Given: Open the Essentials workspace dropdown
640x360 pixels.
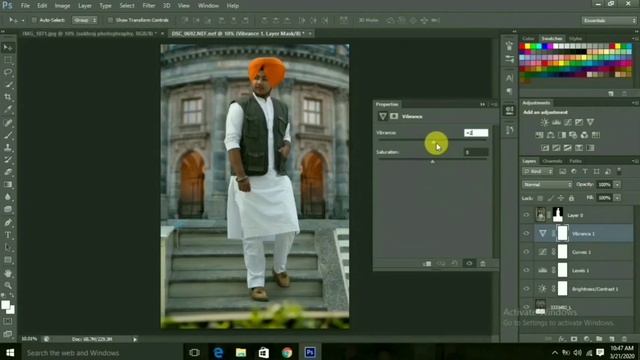Looking at the screenshot, I should 609,20.
